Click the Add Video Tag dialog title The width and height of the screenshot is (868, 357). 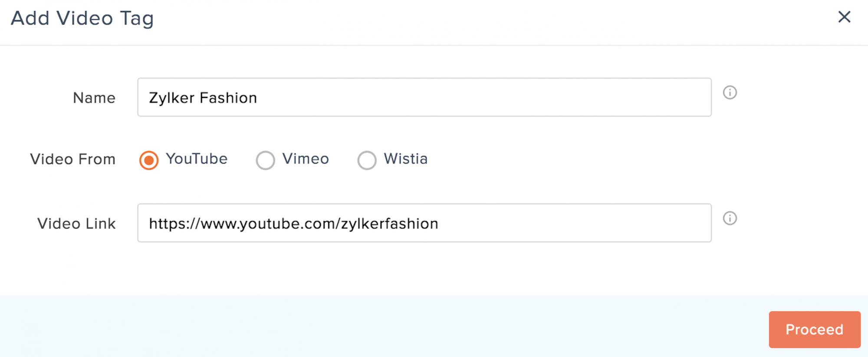click(x=82, y=19)
